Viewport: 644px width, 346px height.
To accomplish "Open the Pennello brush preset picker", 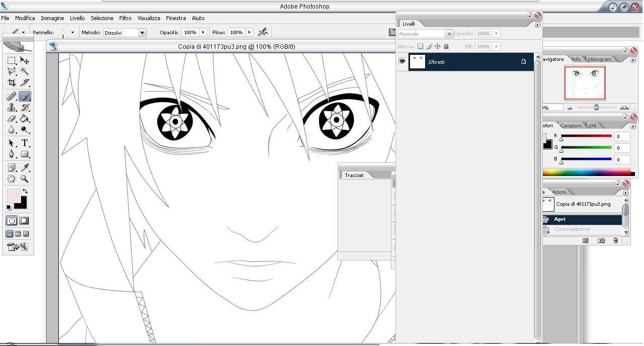I will (x=72, y=32).
